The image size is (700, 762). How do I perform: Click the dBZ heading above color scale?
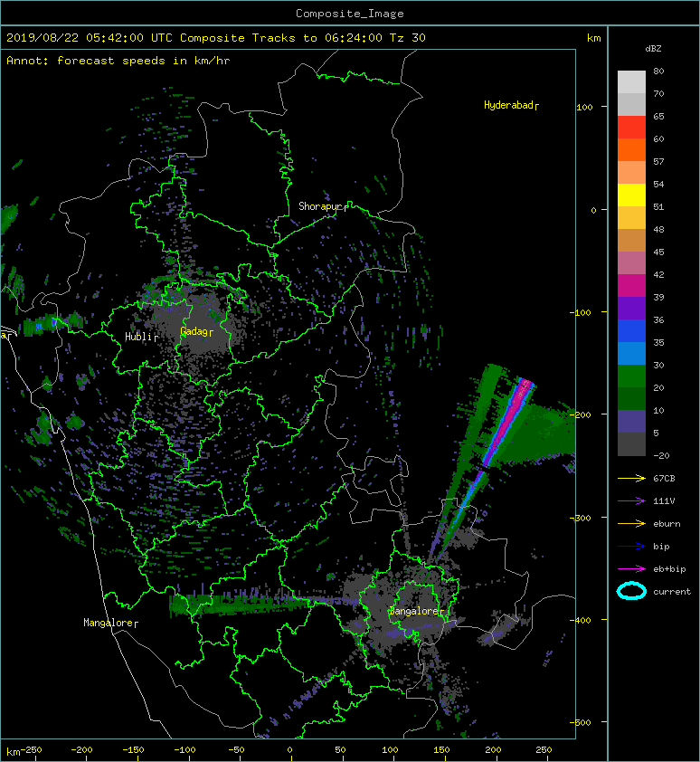pos(653,49)
